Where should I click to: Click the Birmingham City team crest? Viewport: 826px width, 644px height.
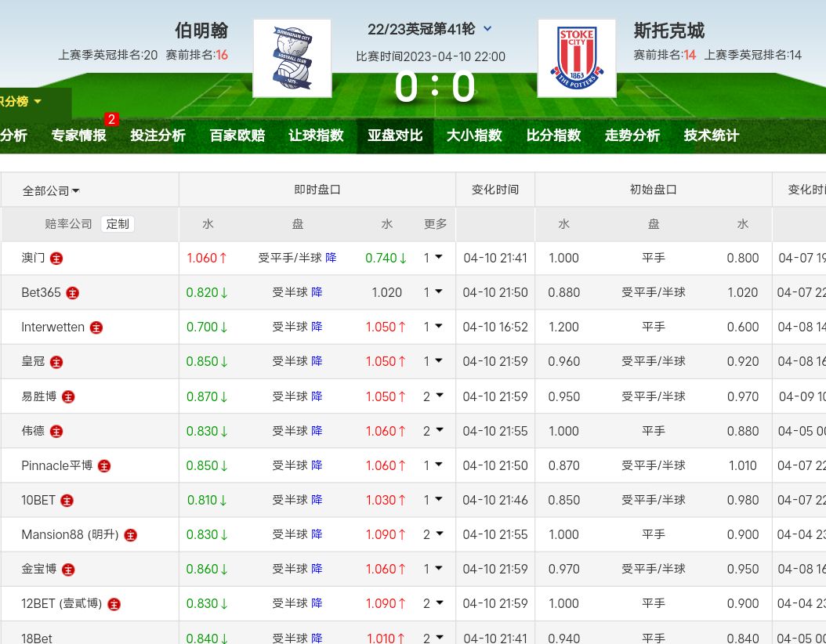[x=292, y=59]
